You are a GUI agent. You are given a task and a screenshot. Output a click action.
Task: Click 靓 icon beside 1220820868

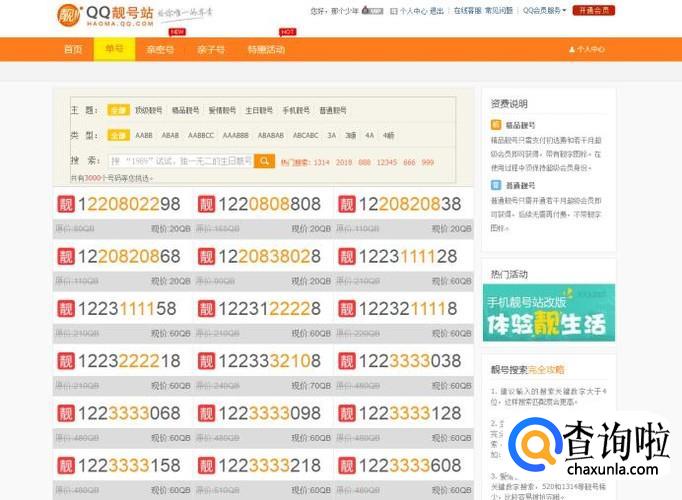[x=66, y=256]
